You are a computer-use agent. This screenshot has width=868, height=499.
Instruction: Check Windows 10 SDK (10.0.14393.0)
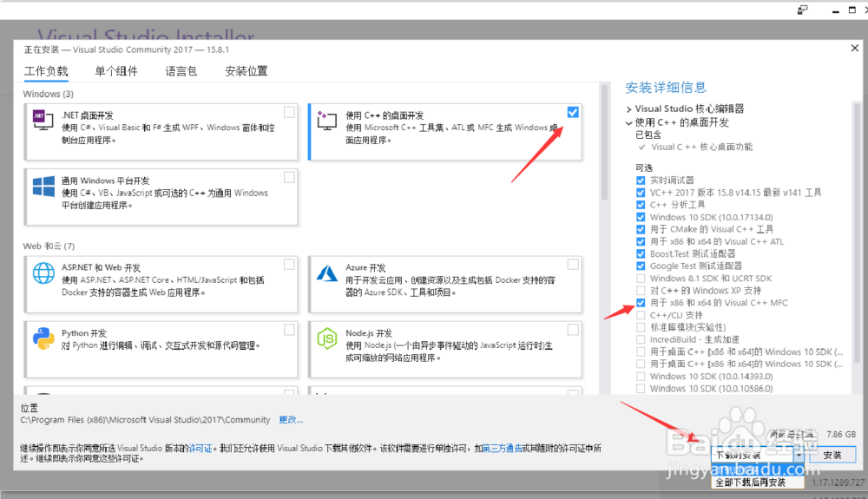(641, 376)
